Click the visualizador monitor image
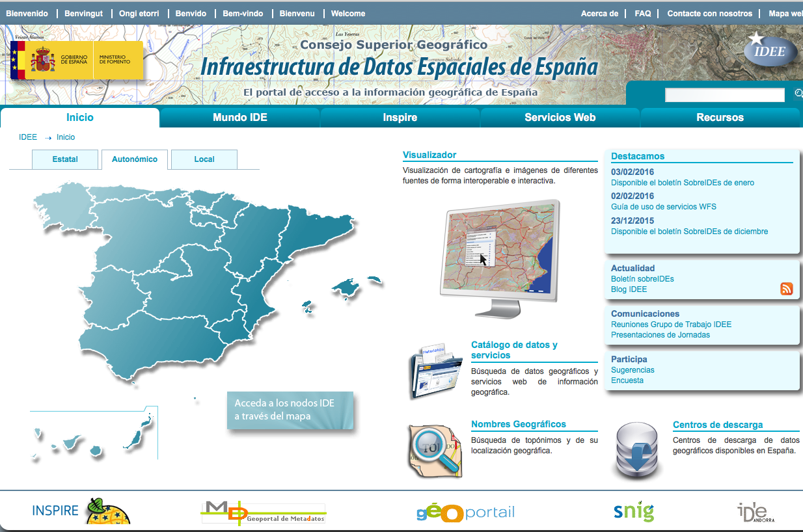The width and height of the screenshot is (803, 532). point(499,257)
